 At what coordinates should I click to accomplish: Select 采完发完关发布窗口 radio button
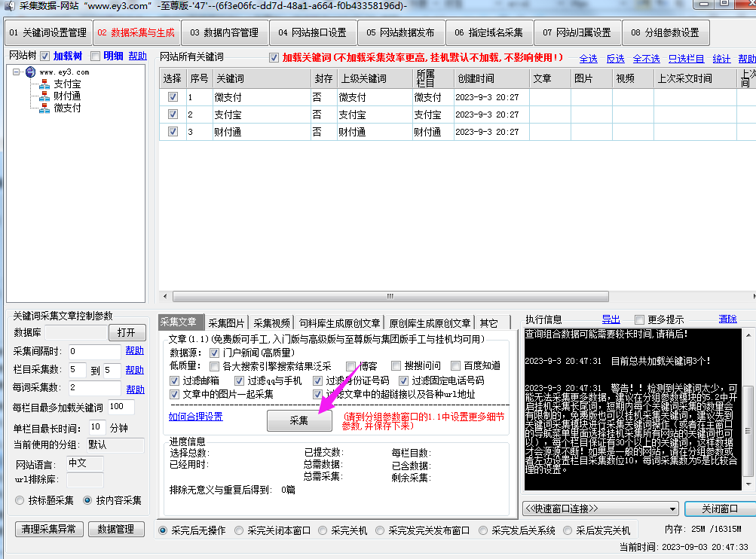380,530
